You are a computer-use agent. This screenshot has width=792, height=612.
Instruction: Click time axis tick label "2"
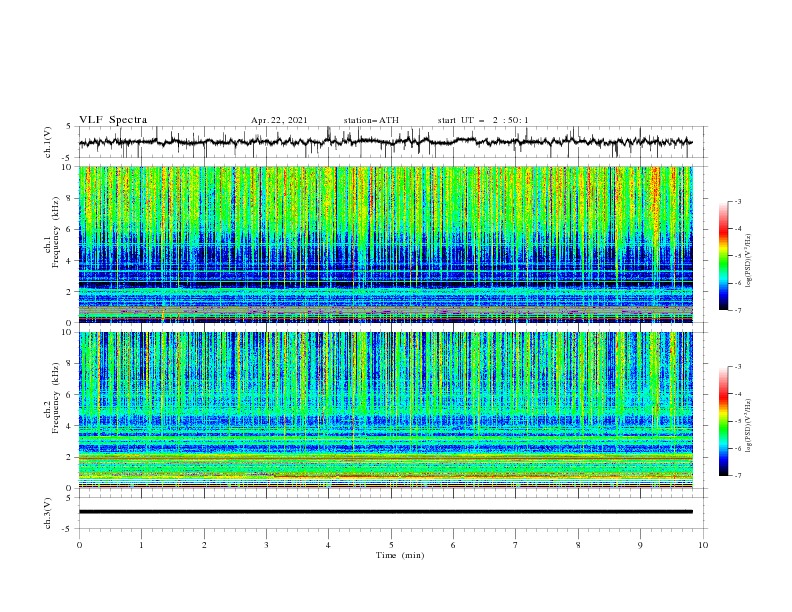tap(204, 545)
